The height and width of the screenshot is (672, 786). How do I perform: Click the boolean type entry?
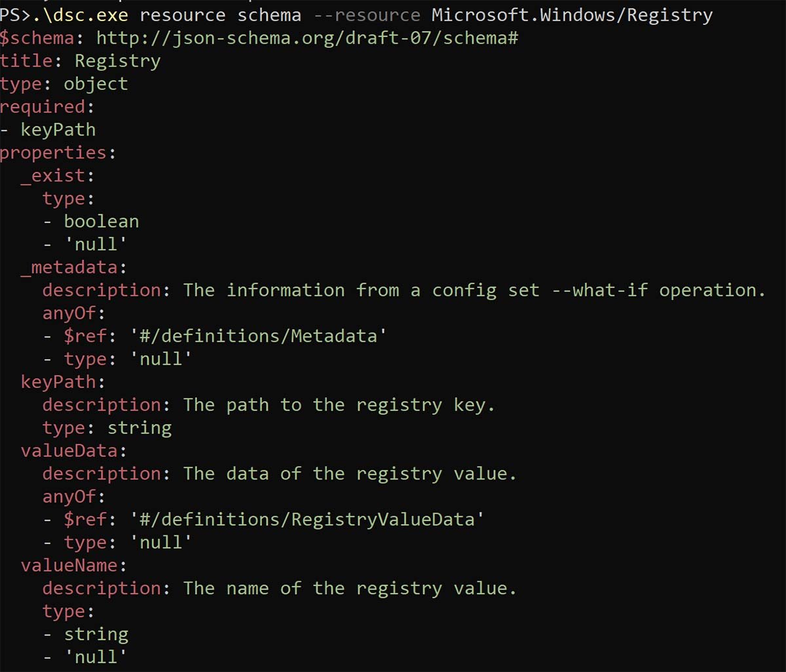click(102, 221)
